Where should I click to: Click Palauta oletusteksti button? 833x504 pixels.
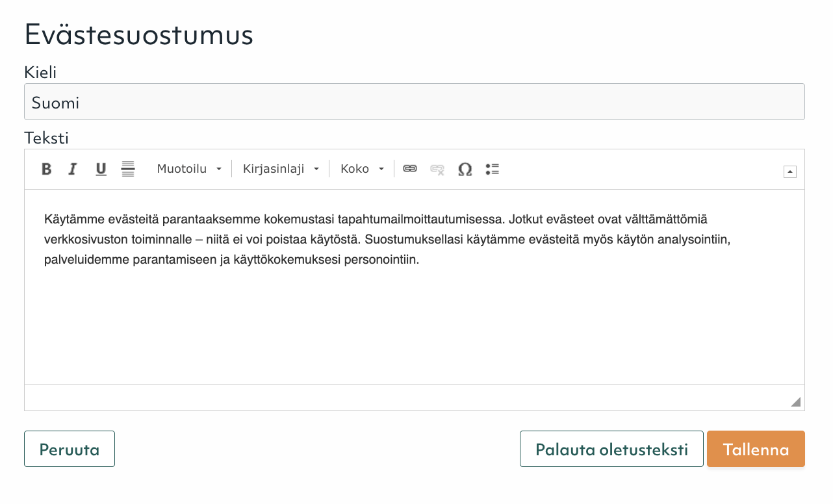(611, 449)
